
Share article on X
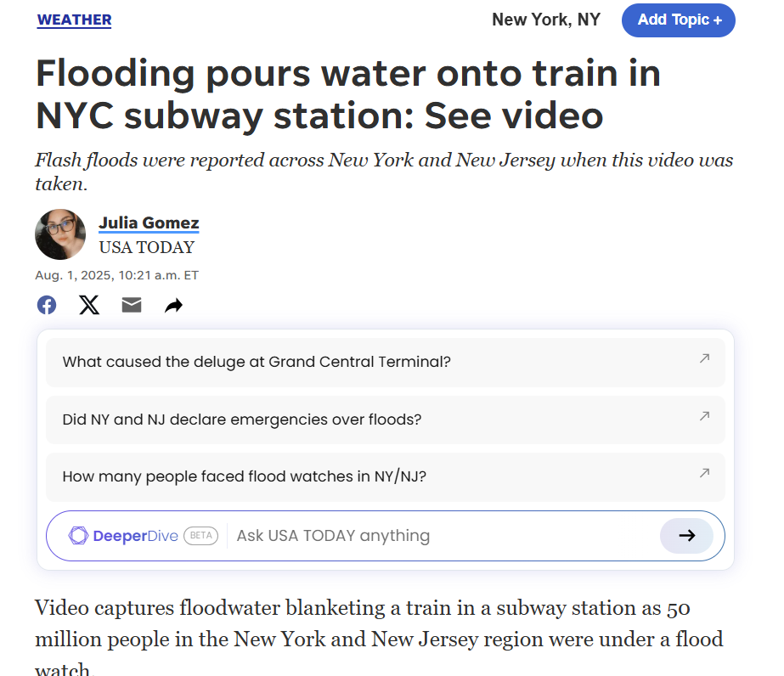coord(89,305)
